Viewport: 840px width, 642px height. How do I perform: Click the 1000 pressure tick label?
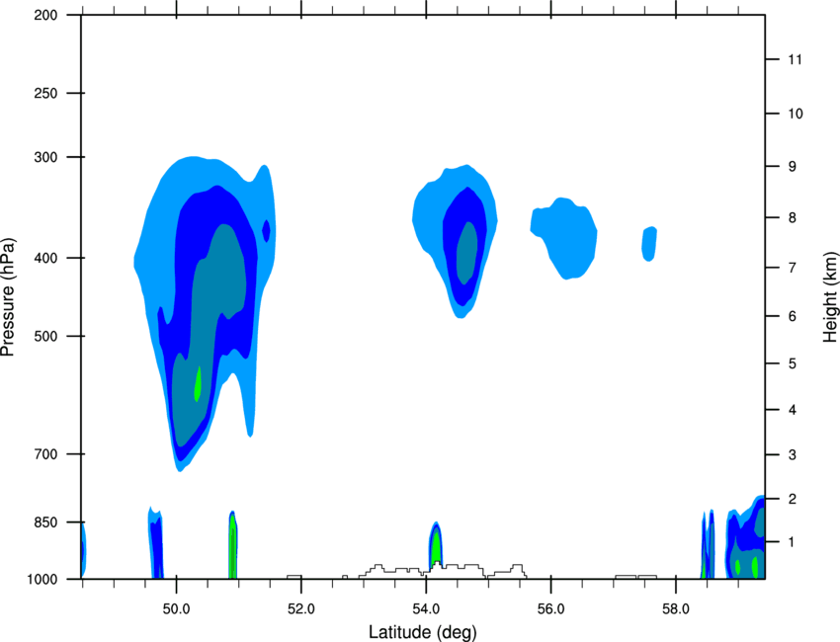(42, 580)
